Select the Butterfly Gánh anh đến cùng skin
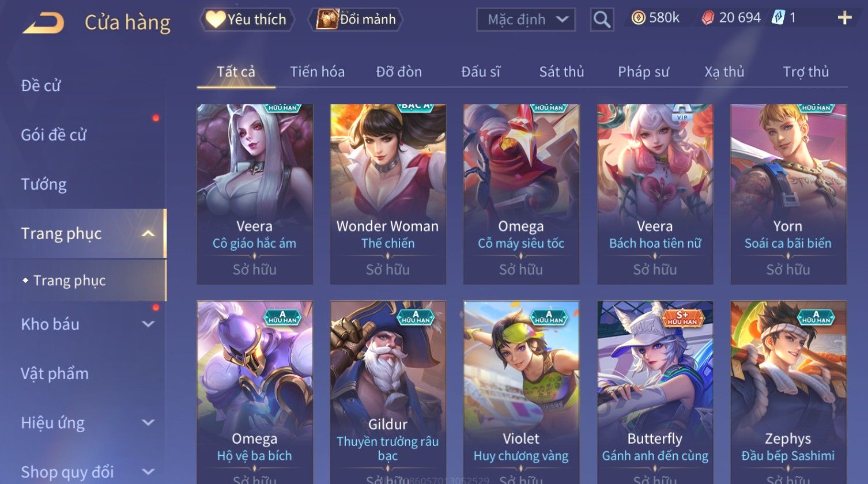 coord(655,392)
